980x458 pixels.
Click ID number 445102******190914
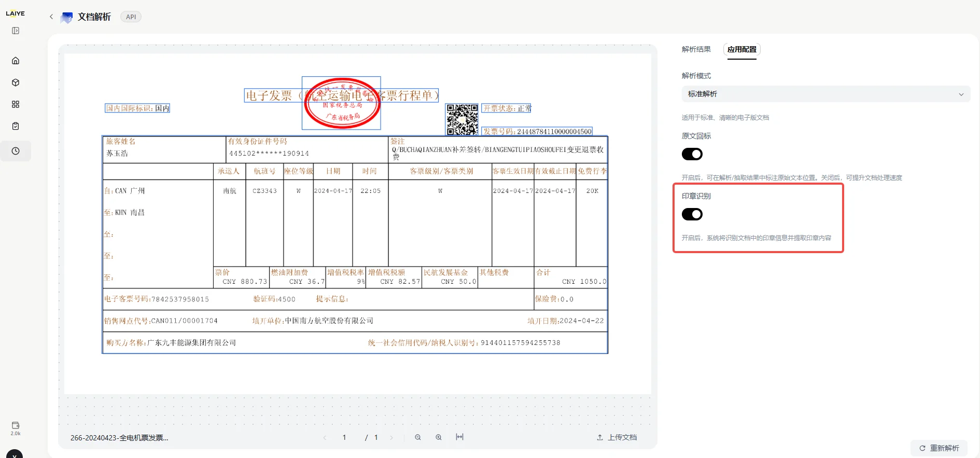pyautogui.click(x=269, y=154)
